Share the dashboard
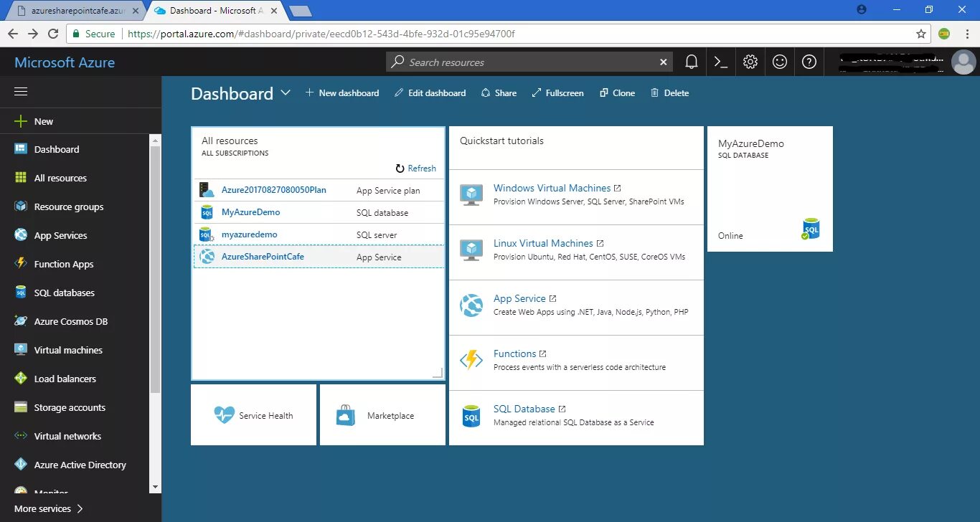The image size is (980, 522). pyautogui.click(x=499, y=93)
